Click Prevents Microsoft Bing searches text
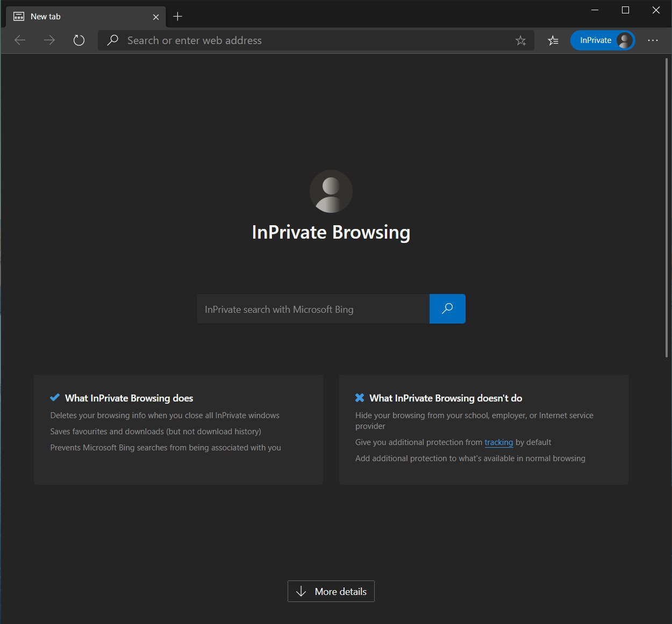The height and width of the screenshot is (624, 672). (166, 448)
